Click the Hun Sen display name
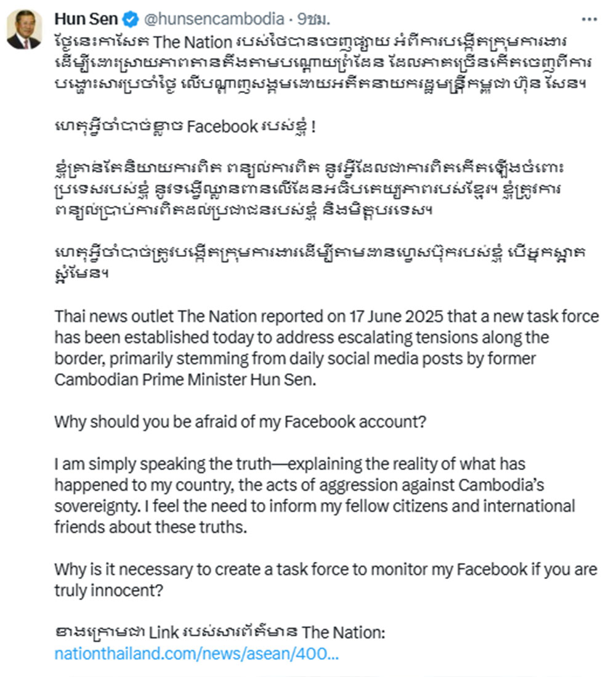This screenshot has width=616, height=677. click(86, 19)
